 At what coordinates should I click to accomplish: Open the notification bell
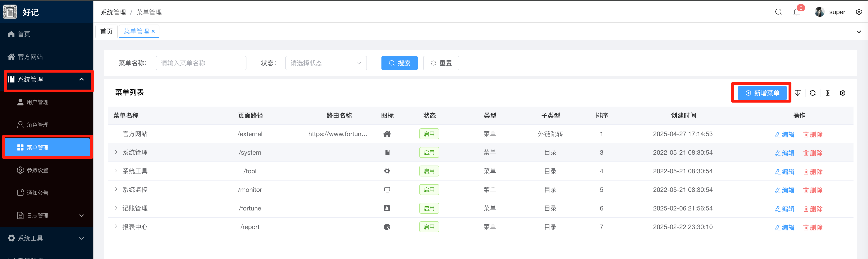point(796,12)
